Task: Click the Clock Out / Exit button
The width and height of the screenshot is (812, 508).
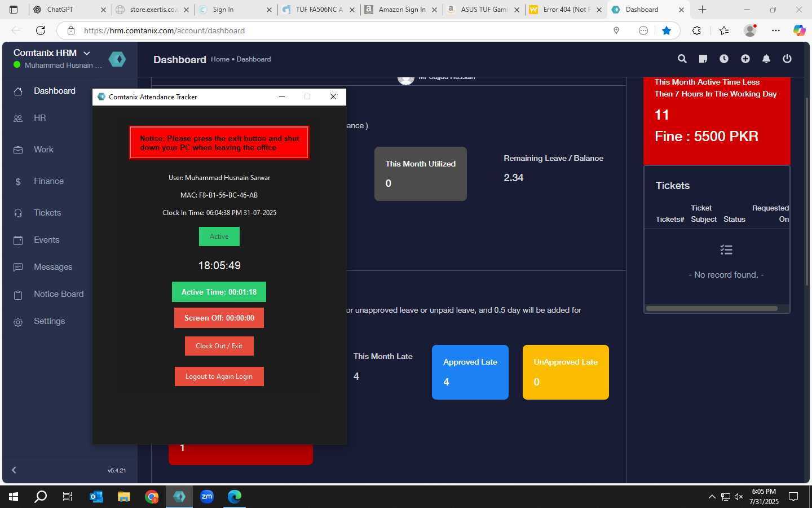Action: pyautogui.click(x=219, y=346)
